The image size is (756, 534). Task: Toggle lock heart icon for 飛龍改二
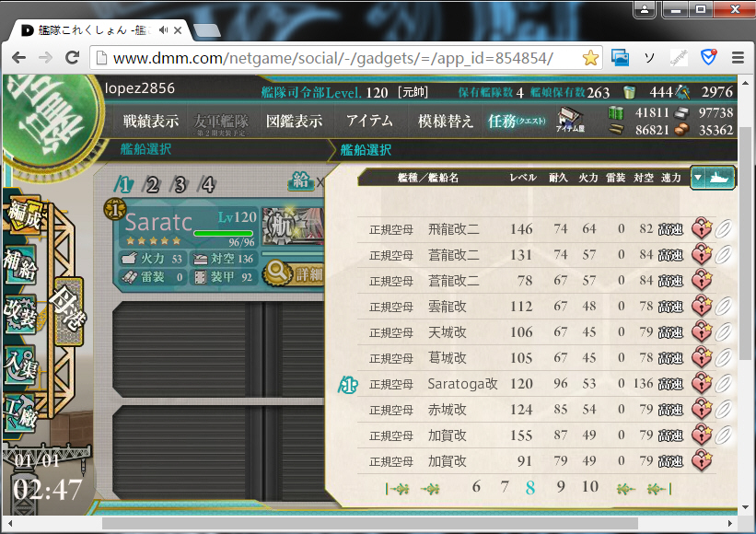(702, 228)
